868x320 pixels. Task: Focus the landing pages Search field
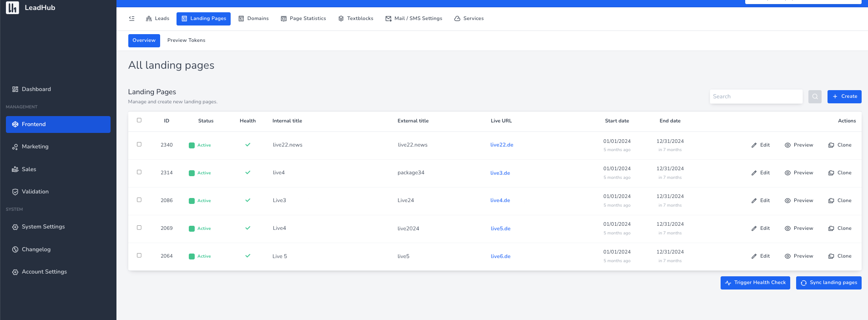[756, 97]
